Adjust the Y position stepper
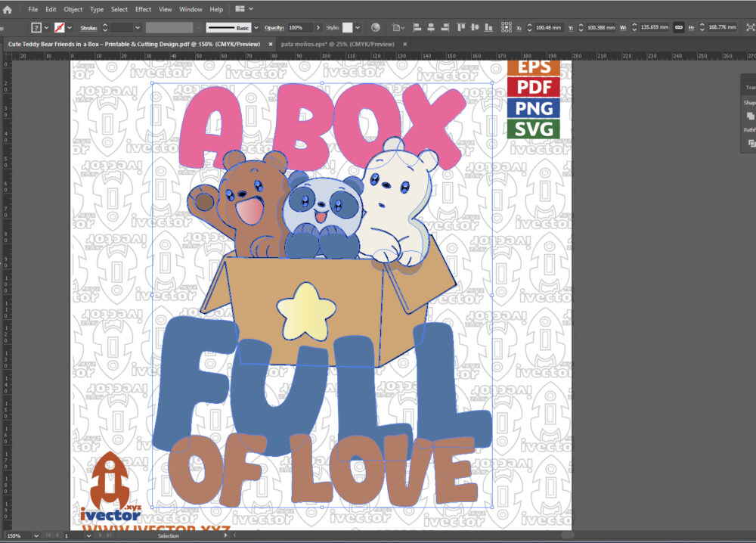 coord(581,28)
